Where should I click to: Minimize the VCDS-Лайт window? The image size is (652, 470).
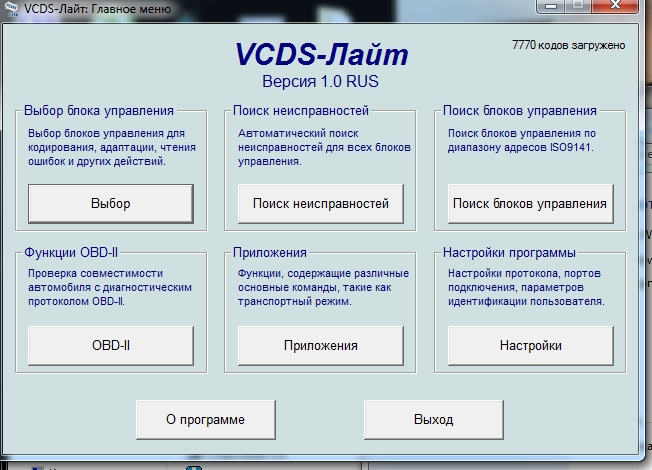551,6
